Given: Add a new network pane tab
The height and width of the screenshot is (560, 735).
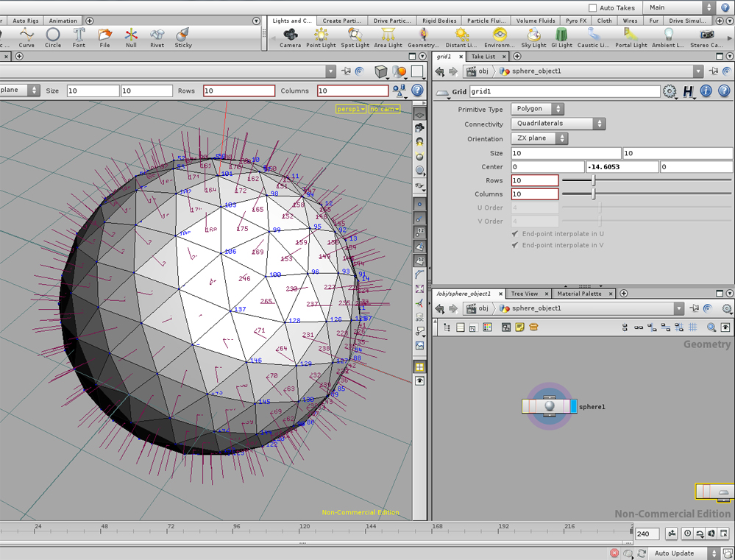Looking at the screenshot, I should (x=623, y=294).
